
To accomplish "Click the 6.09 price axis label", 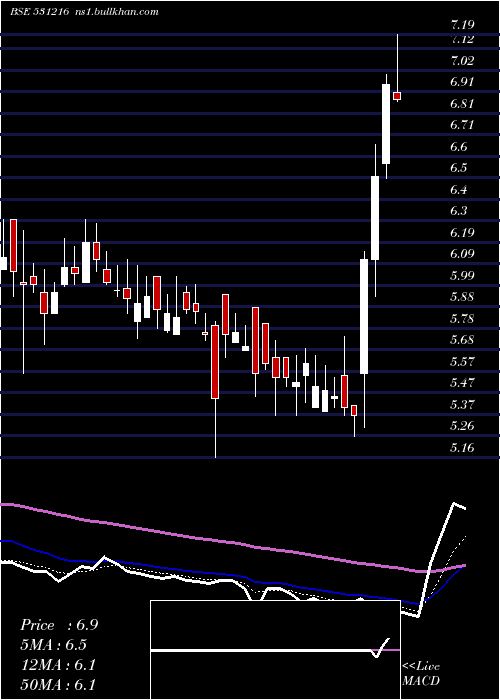I will tap(462, 254).
